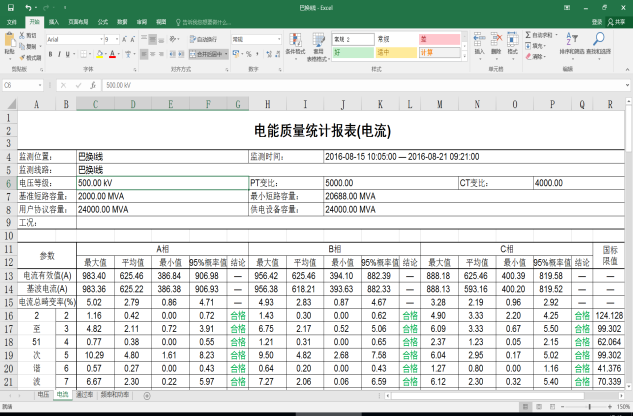Switch to the 电压 sheet tab

[43, 395]
